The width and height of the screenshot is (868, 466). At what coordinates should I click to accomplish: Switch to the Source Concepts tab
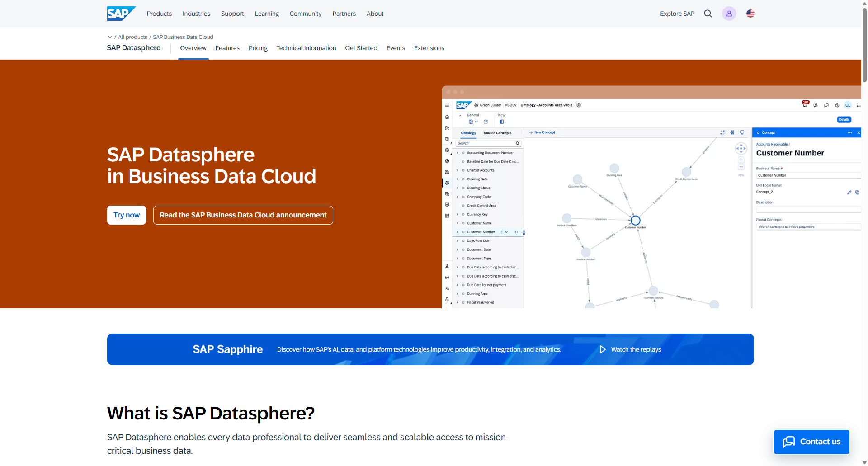coord(497,133)
